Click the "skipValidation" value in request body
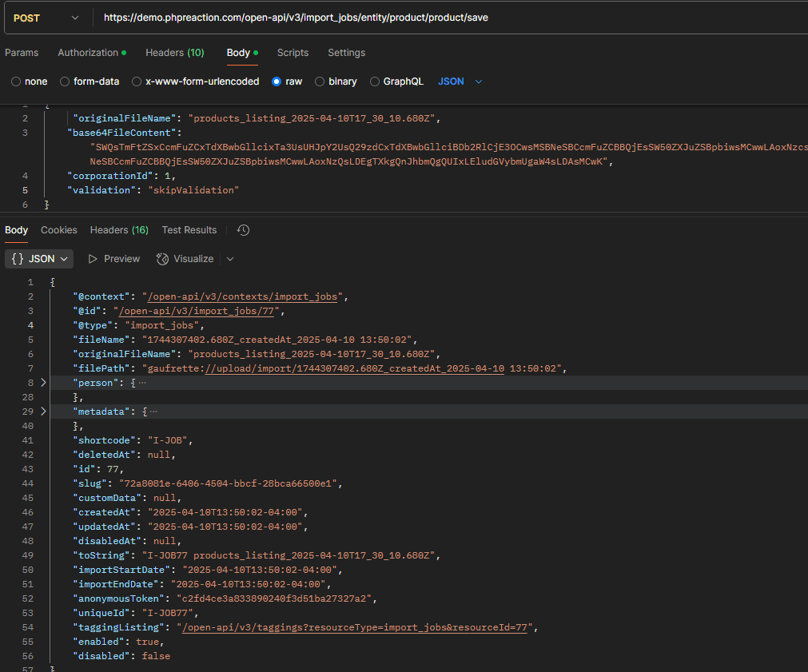Screen dimensions: 808x672 pos(193,190)
